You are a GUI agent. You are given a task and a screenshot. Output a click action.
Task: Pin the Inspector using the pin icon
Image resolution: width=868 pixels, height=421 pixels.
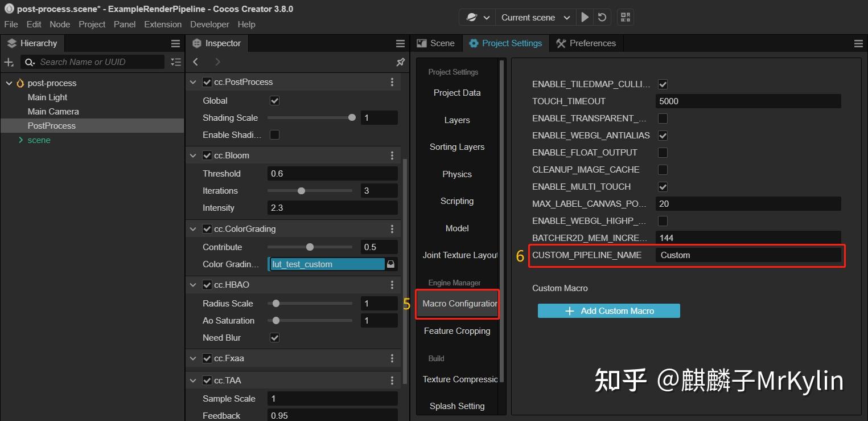400,62
